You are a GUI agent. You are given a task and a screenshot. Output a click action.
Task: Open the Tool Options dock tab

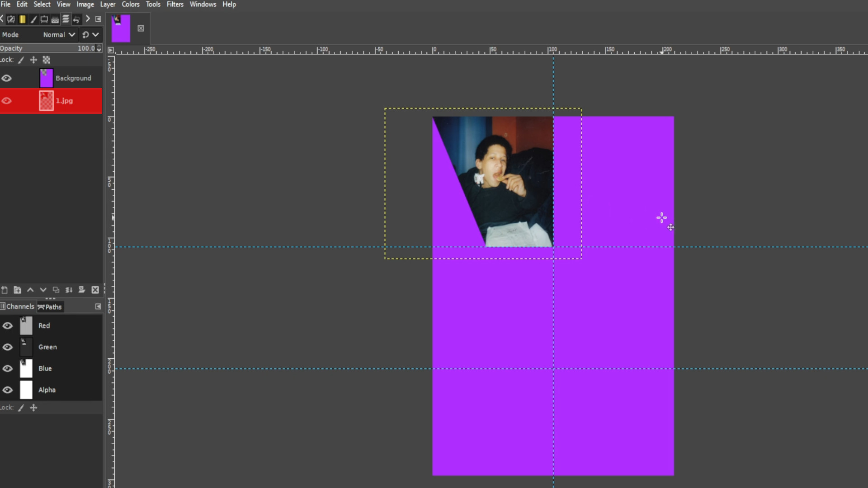(11, 19)
